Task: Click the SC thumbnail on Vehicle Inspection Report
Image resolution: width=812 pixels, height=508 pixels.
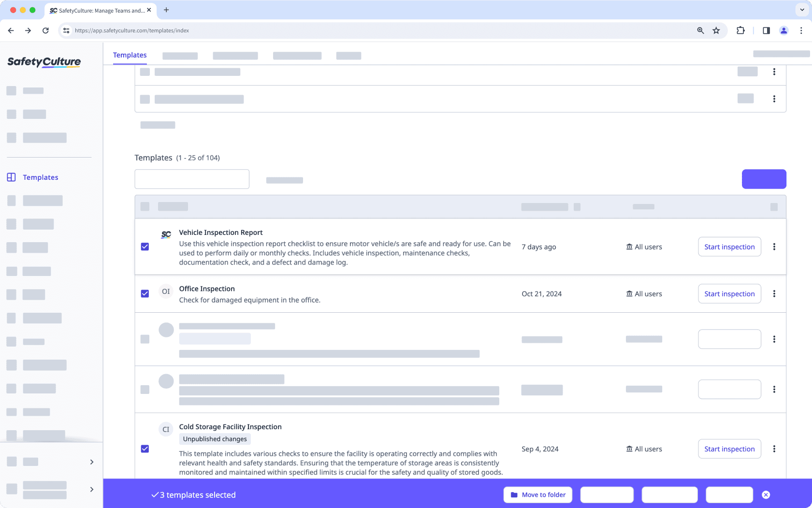Action: (166, 234)
